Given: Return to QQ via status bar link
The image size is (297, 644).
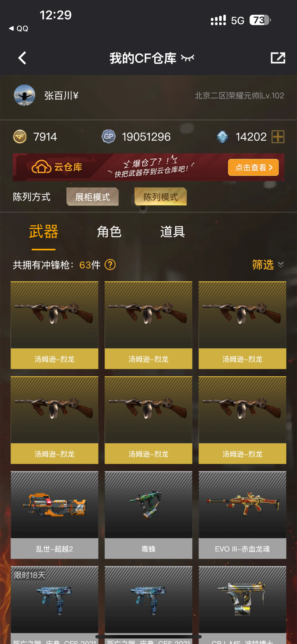Looking at the screenshot, I should (x=19, y=28).
